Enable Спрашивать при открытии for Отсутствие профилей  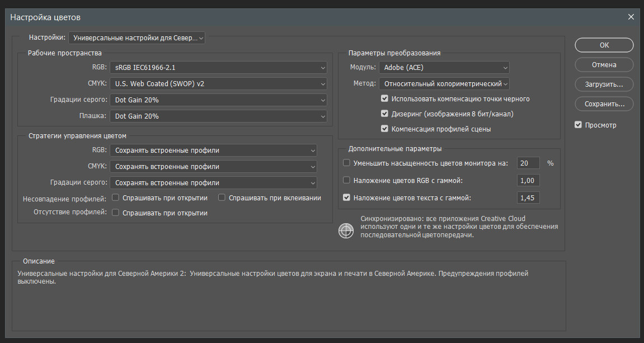tap(116, 213)
